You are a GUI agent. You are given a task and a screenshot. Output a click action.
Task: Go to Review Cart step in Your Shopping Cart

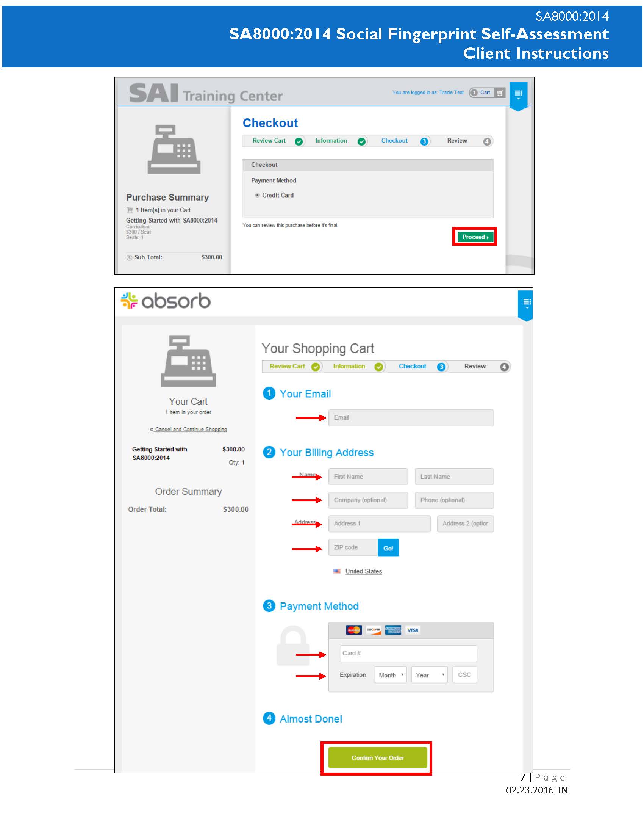click(x=292, y=367)
